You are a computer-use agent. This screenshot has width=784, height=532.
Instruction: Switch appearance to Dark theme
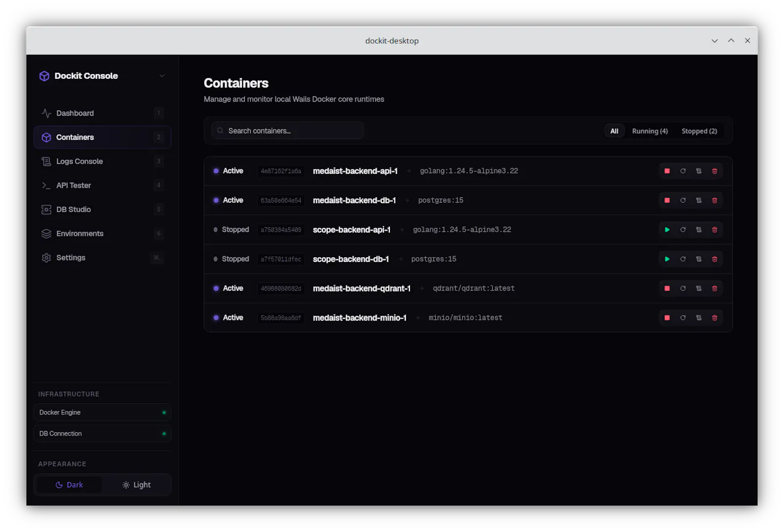69,484
